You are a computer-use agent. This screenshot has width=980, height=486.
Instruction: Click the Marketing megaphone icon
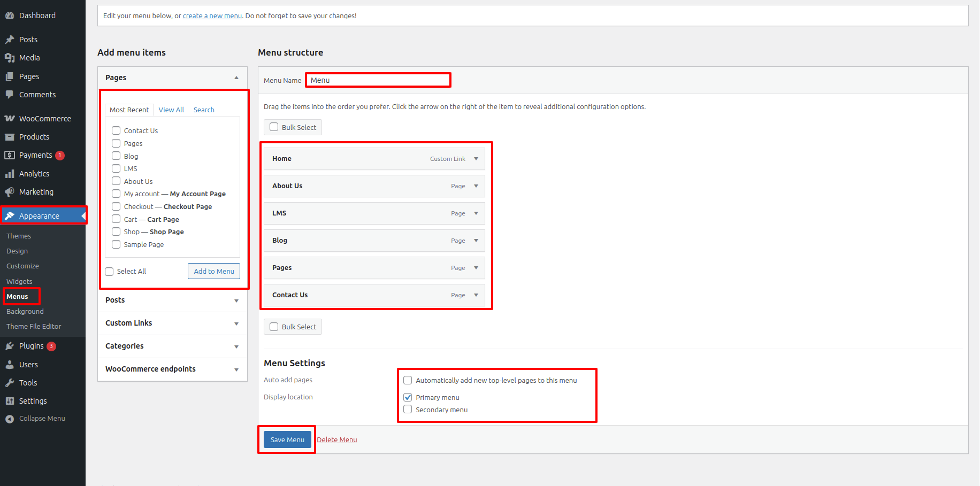click(10, 192)
